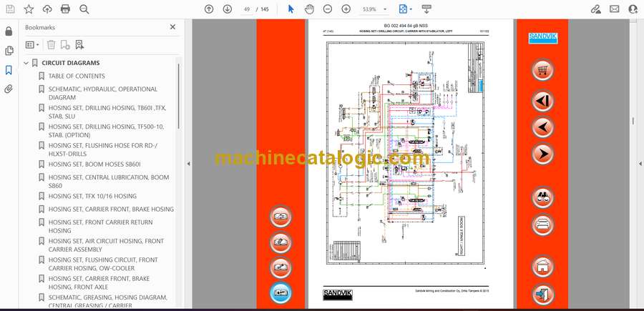Open CARRIER FRONT, BRAKE HOSING bookmark
The width and height of the screenshot is (644, 311).
(x=111, y=209)
